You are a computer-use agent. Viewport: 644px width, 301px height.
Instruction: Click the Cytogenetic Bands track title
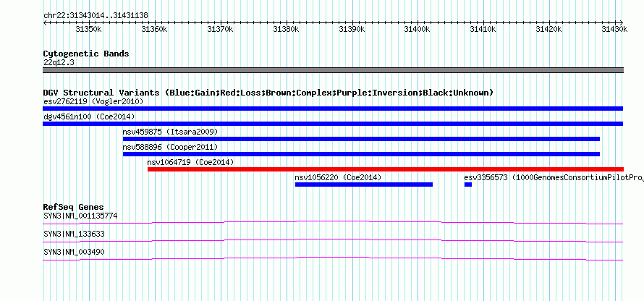[86, 54]
